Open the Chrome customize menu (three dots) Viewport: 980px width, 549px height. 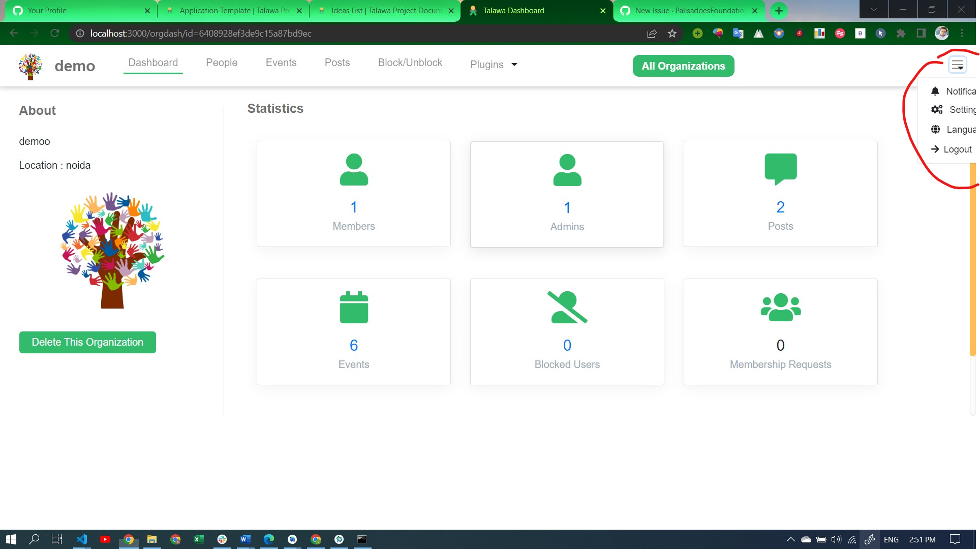point(962,34)
